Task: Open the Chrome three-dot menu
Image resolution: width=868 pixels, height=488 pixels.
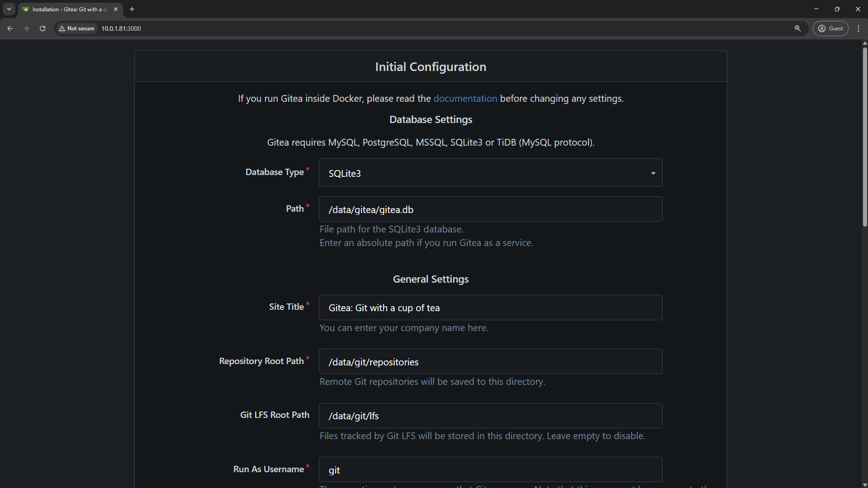Action: (859, 28)
